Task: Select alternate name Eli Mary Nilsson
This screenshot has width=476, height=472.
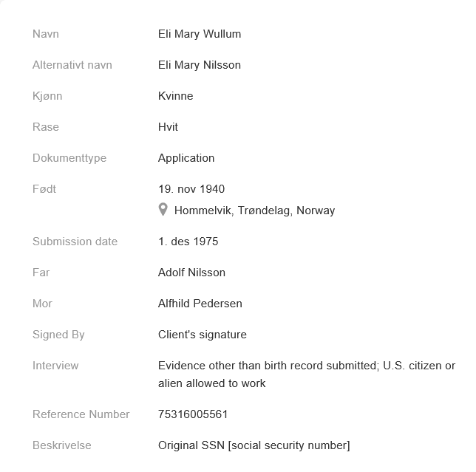Action: coord(200,65)
